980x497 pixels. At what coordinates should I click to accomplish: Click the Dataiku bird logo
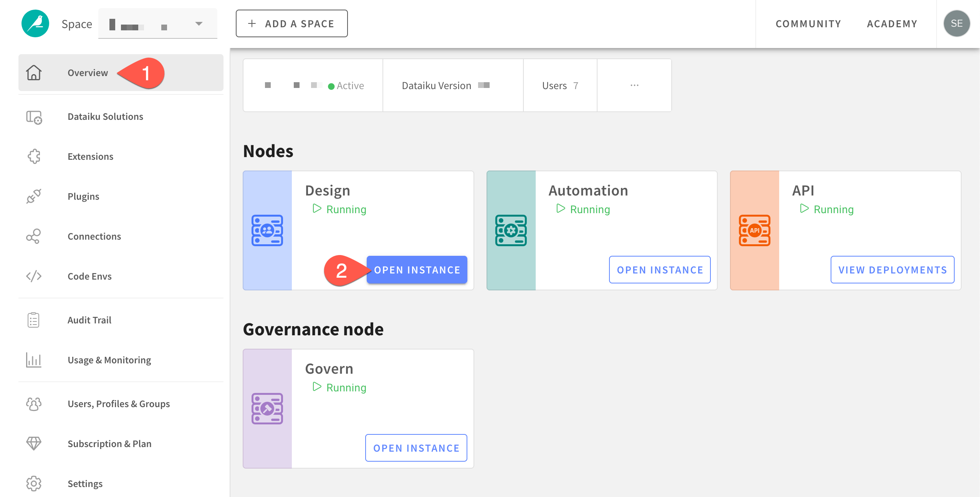[x=35, y=23]
